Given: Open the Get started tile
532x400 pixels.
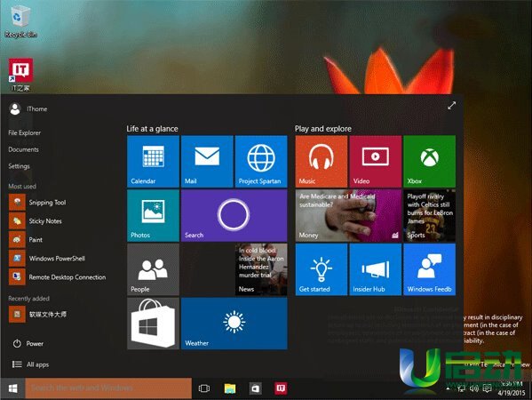Looking at the screenshot, I should point(322,269).
